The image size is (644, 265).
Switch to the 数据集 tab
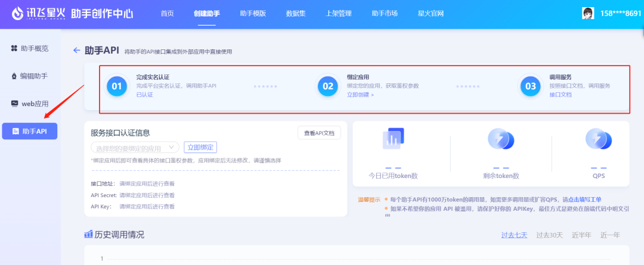(296, 14)
